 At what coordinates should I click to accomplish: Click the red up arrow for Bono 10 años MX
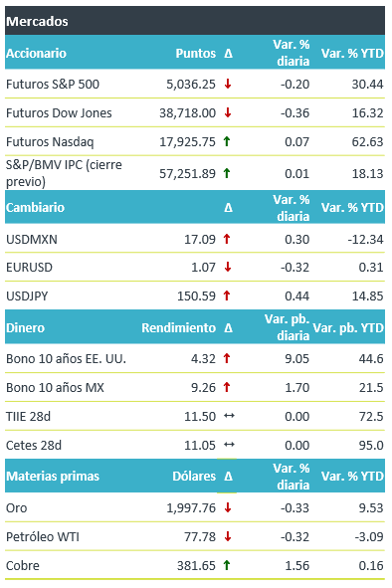[x=227, y=387]
